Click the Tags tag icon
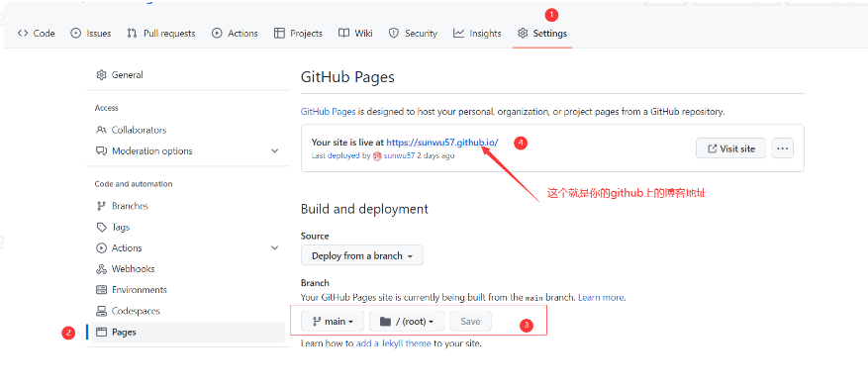 pos(101,227)
